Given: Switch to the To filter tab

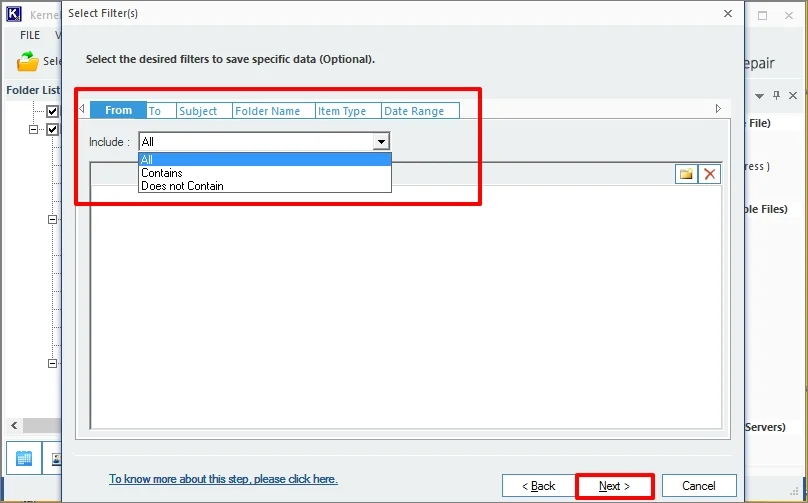Looking at the screenshot, I should coord(161,111).
